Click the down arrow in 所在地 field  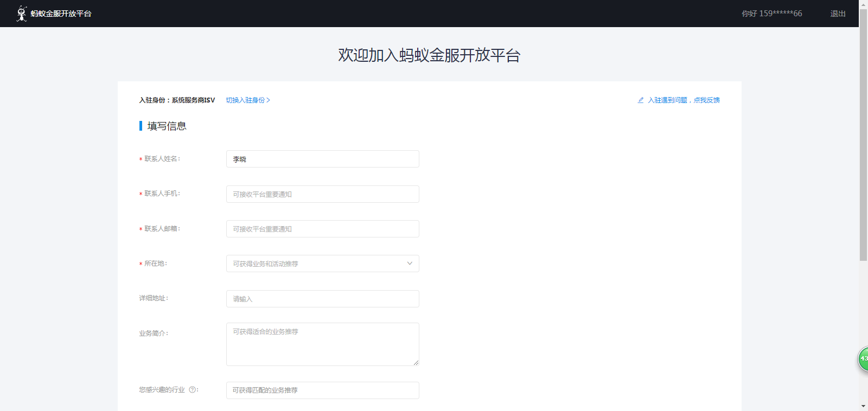coord(410,264)
